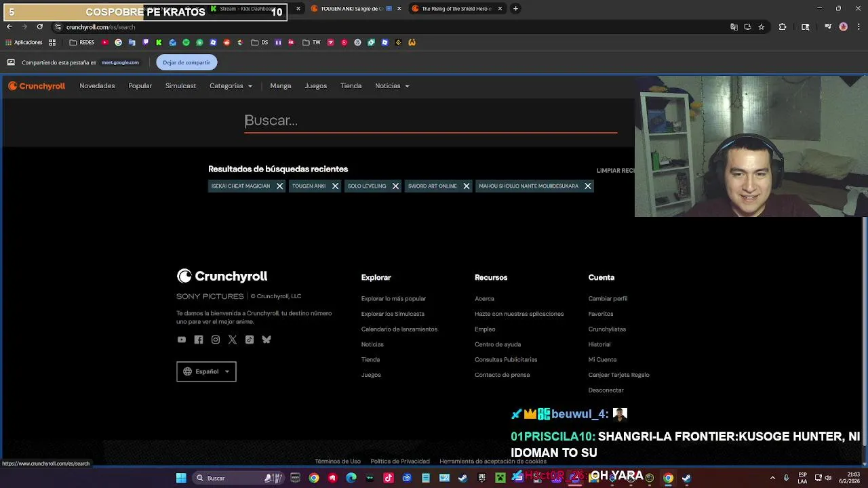
Task: Open TW bookmarks folder
Action: 311,42
